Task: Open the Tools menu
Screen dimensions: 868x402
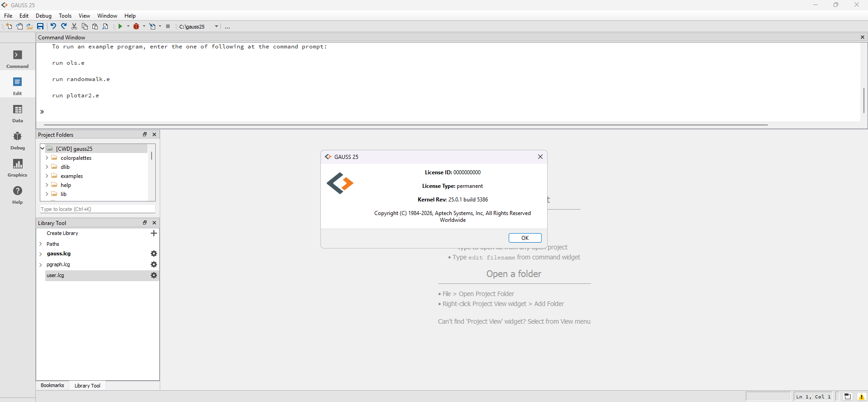Action: pos(65,15)
